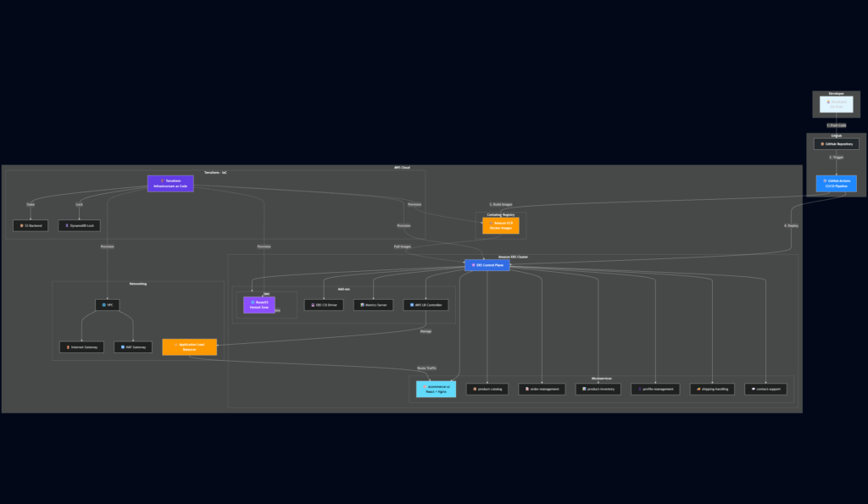The height and width of the screenshot is (504, 868).
Task: Click the ecommerce-ui React + Nginx node
Action: (436, 389)
